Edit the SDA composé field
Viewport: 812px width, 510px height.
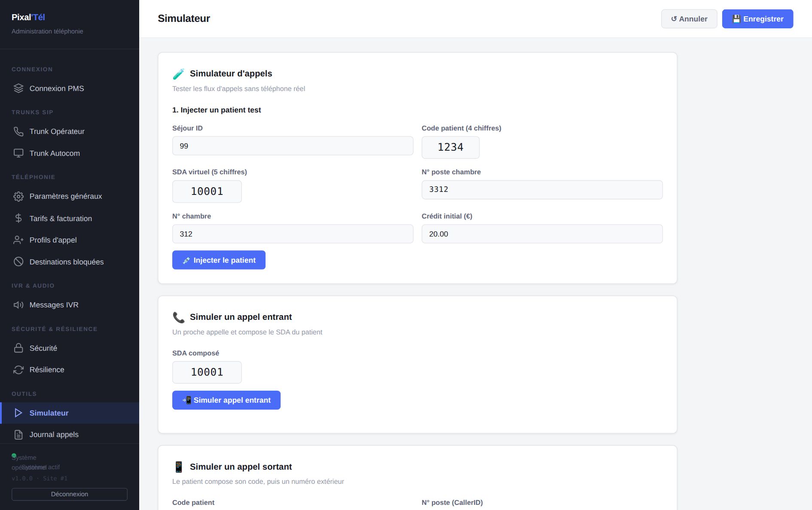207,372
